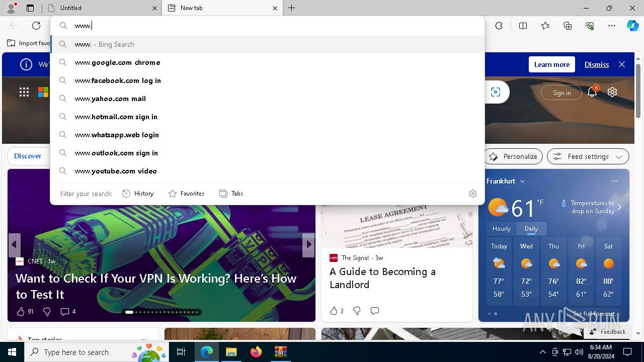Dislike the VPN article
Screen dimensions: 644x362
coord(47,312)
